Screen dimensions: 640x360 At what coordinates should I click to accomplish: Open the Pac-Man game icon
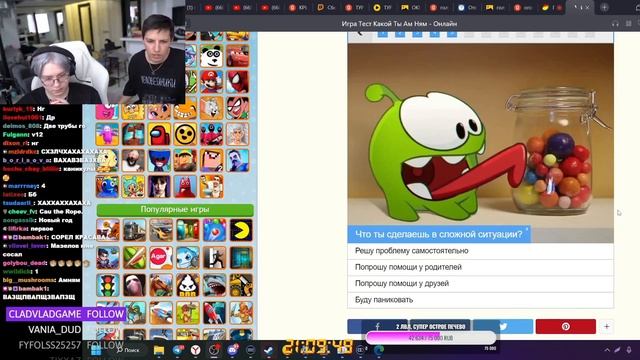click(x=241, y=230)
